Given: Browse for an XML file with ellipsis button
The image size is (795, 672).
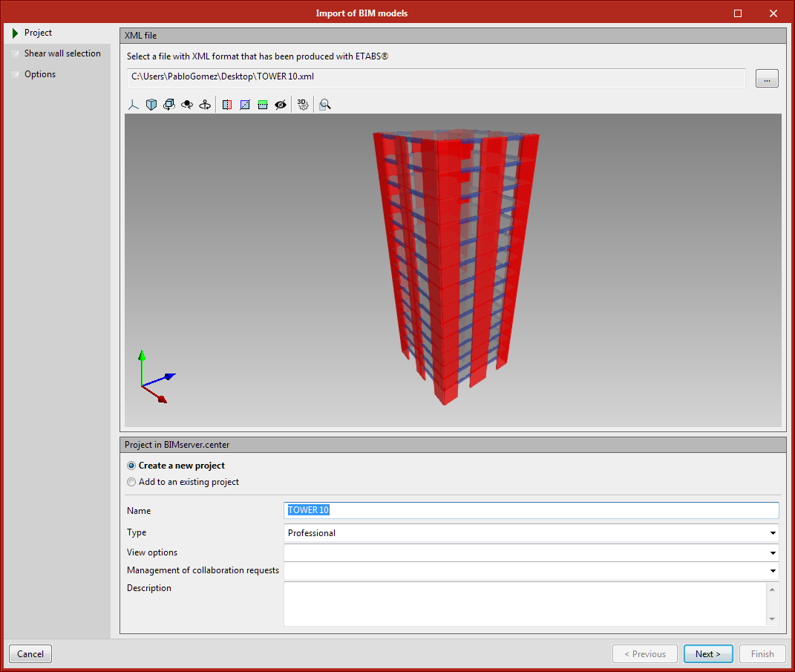Looking at the screenshot, I should 767,78.
